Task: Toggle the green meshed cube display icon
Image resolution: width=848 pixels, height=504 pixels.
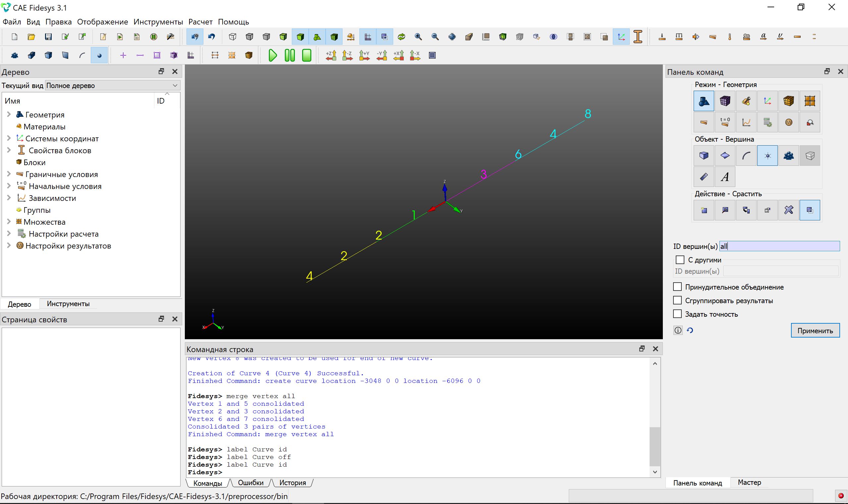Action: (x=334, y=37)
